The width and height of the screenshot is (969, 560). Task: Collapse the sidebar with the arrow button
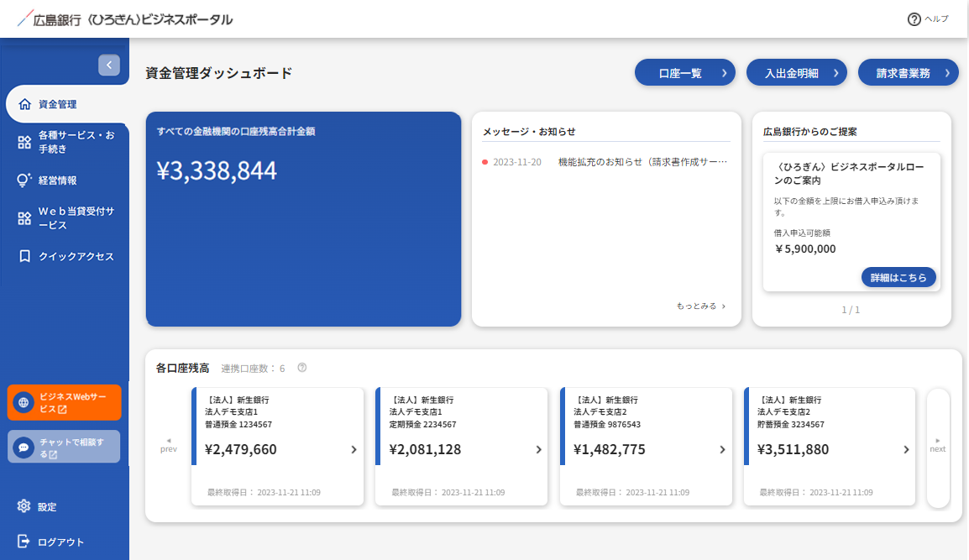coord(109,65)
